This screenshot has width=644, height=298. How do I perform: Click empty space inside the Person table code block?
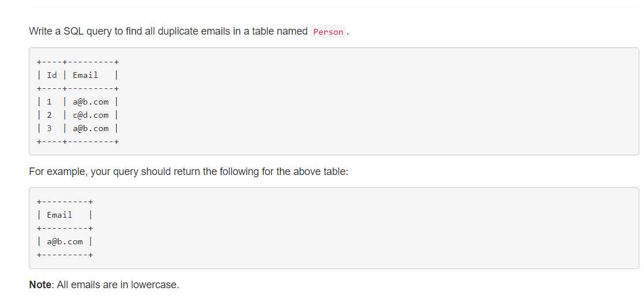tap(370, 102)
